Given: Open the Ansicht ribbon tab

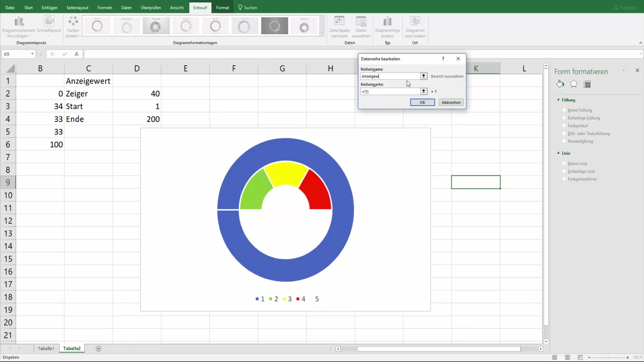Looking at the screenshot, I should point(177,7).
